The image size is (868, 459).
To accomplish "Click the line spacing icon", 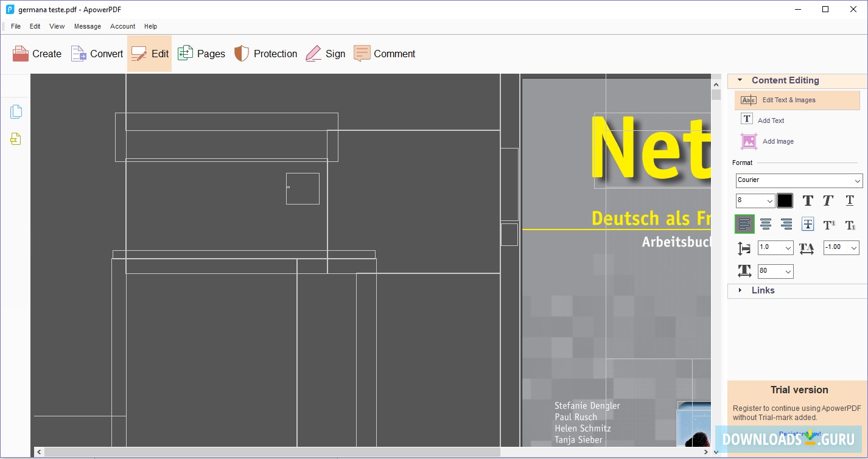I will (x=744, y=248).
